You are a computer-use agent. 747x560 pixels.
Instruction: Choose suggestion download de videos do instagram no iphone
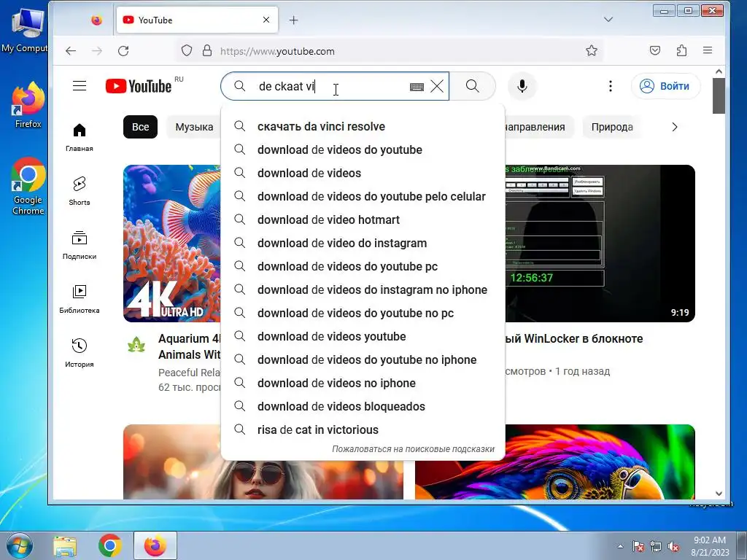tap(363, 289)
